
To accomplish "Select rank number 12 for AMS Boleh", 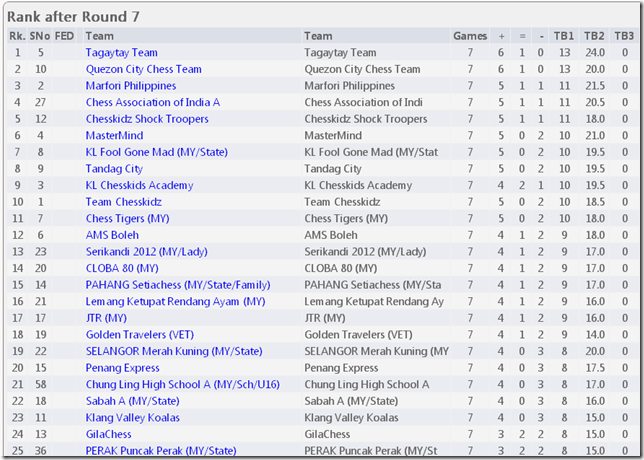I will 17,235.
